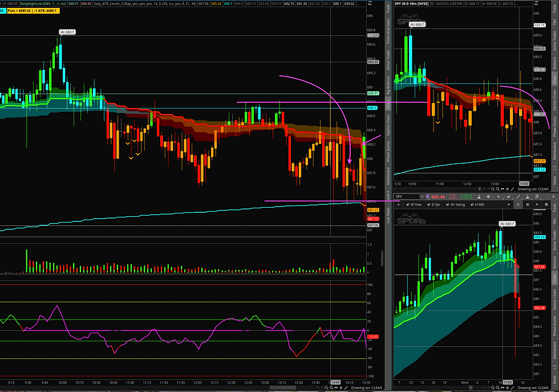Enable crosshair on bottom-right chart
559x392 pixels.
coord(508,387)
